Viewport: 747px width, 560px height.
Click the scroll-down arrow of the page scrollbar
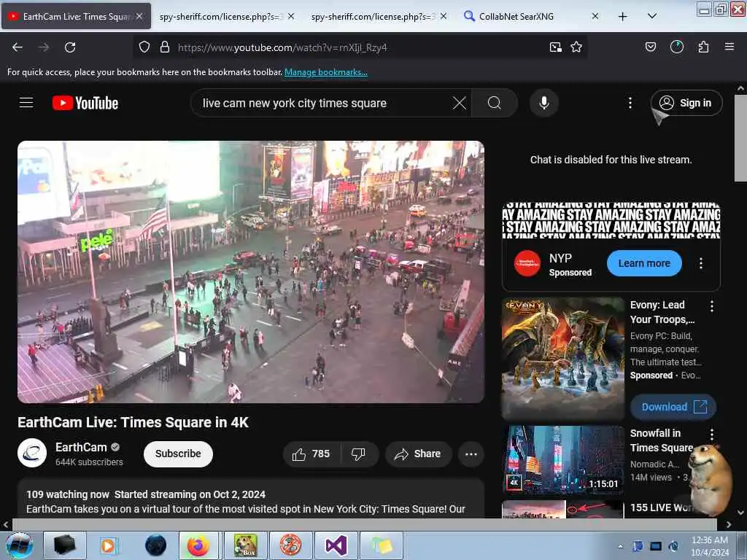point(740,513)
